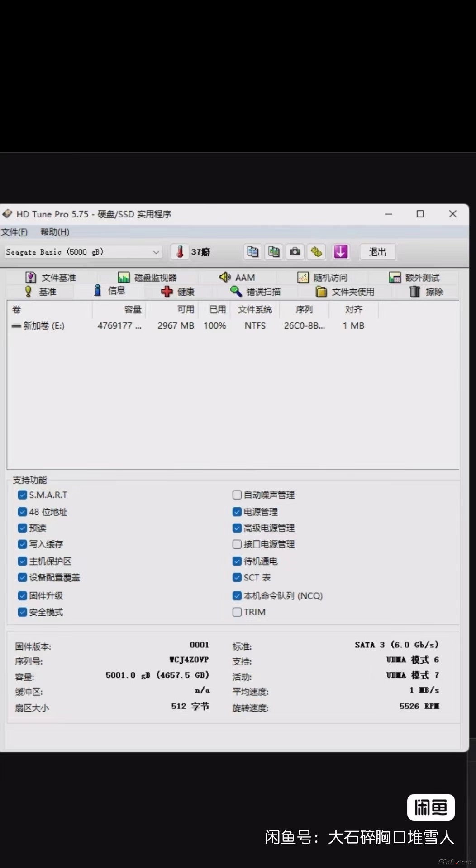Open the 文件(F) menu
The image size is (476, 868).
[x=14, y=232]
